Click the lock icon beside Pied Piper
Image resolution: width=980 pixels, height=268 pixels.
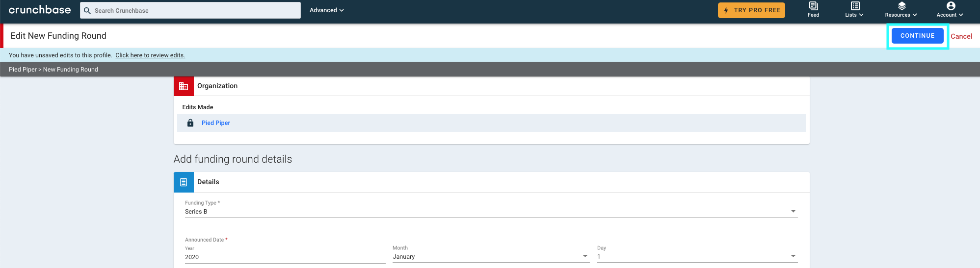click(190, 123)
